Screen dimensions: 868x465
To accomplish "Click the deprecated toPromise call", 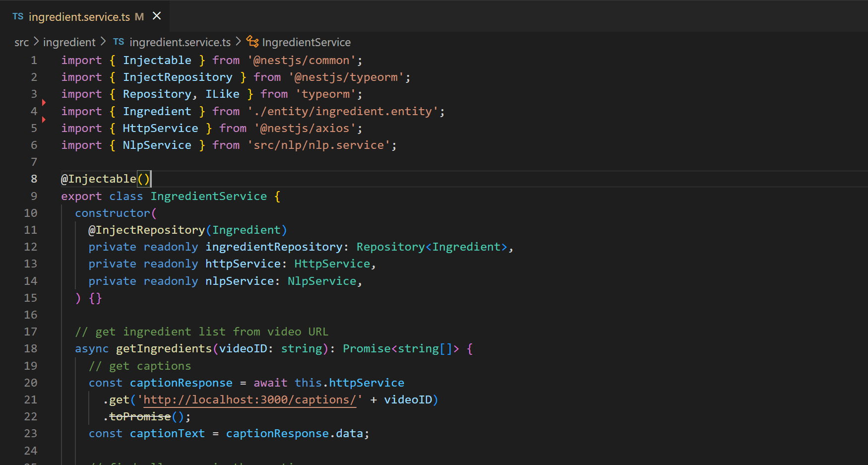I will (140, 416).
